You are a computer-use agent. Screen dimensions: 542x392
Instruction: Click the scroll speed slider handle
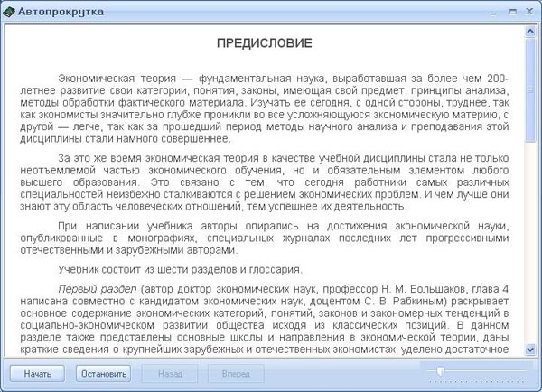coord(441,371)
